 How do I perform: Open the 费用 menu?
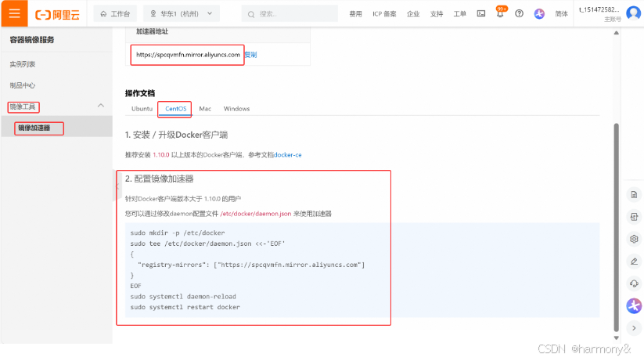click(x=355, y=14)
